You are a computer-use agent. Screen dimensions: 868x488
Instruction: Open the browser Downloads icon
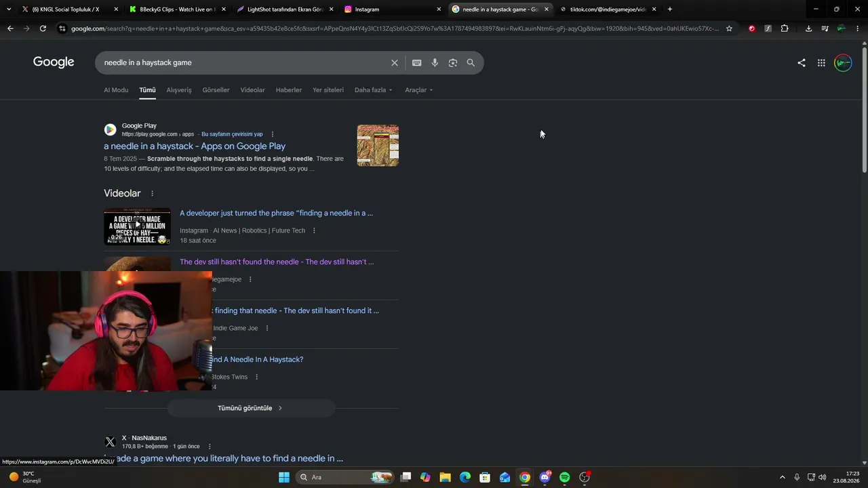pos(808,28)
